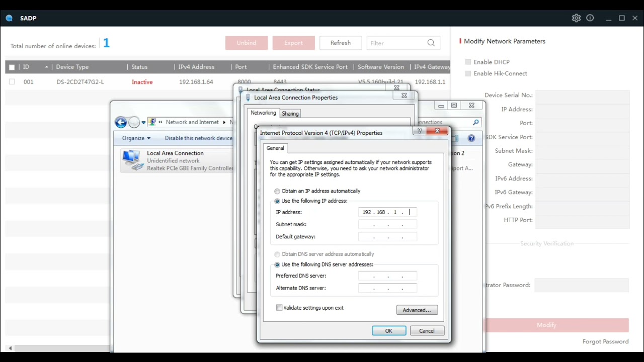
Task: Click Network and Internet breadcrumb
Action: click(192, 122)
